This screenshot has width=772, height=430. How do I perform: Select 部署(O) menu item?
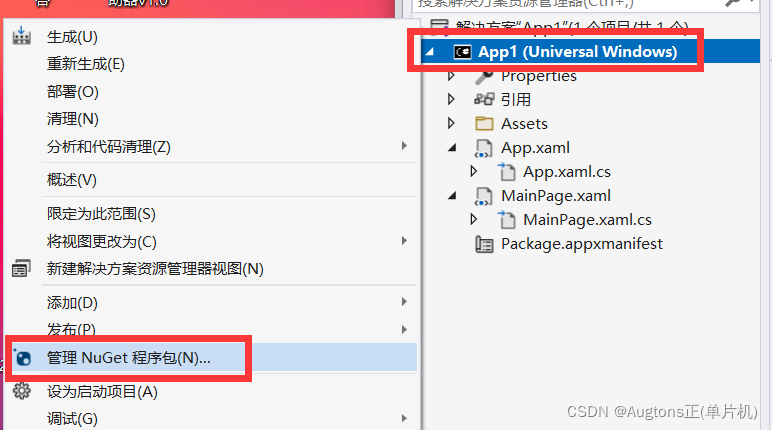[x=73, y=92]
